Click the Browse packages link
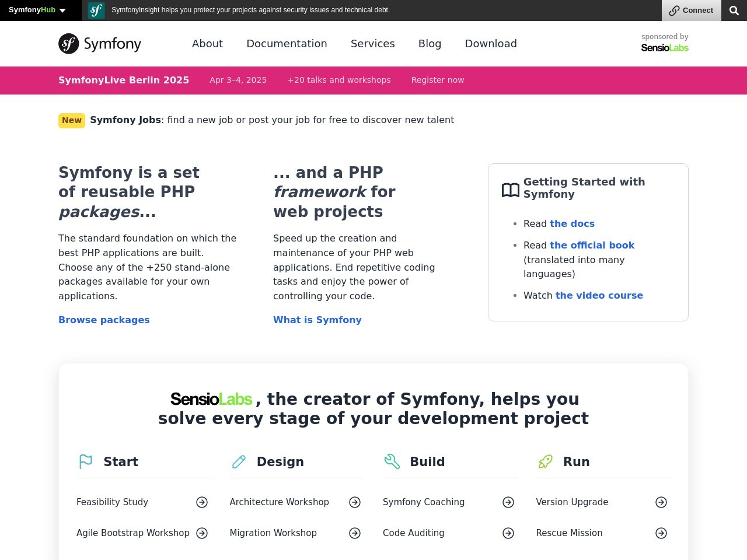 tap(104, 320)
